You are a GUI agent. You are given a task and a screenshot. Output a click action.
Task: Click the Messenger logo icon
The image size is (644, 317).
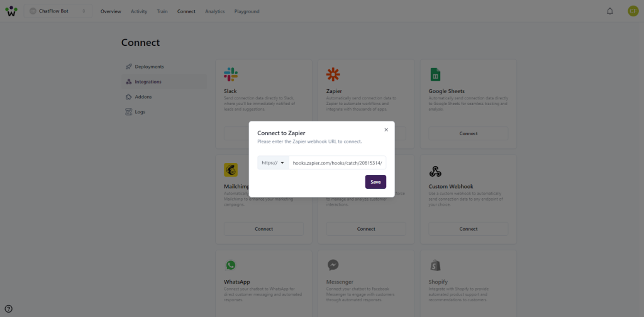click(x=333, y=265)
